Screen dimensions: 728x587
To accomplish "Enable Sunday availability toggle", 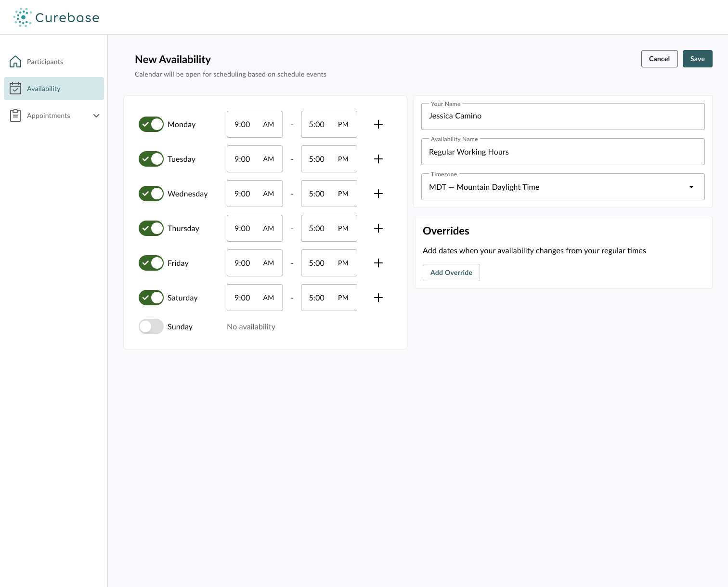I will click(x=151, y=326).
